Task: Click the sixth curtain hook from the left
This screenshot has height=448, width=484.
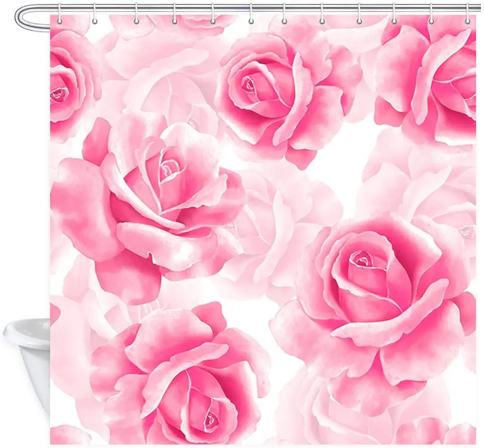Action: click(x=251, y=19)
